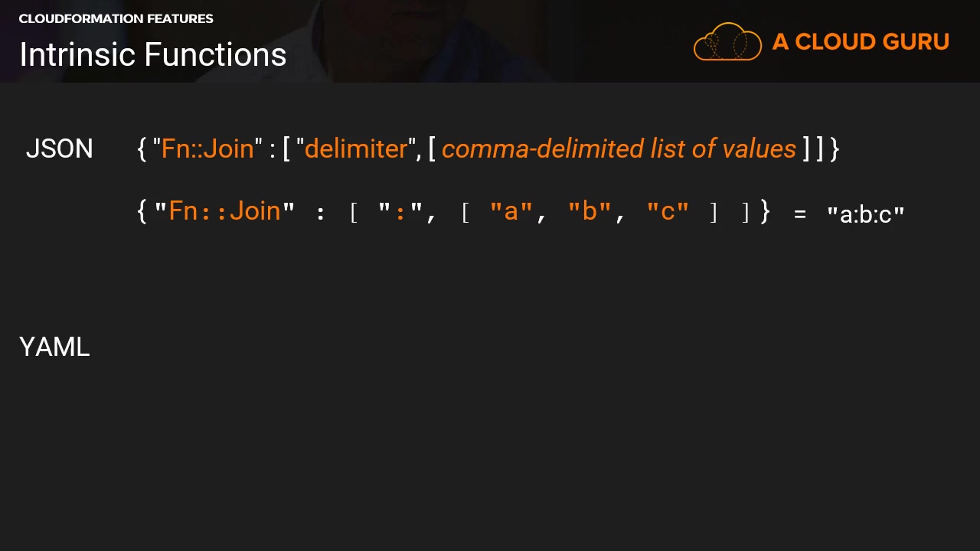
Task: Click the "A CLOUD GURU" brand text
Action: 861,41
